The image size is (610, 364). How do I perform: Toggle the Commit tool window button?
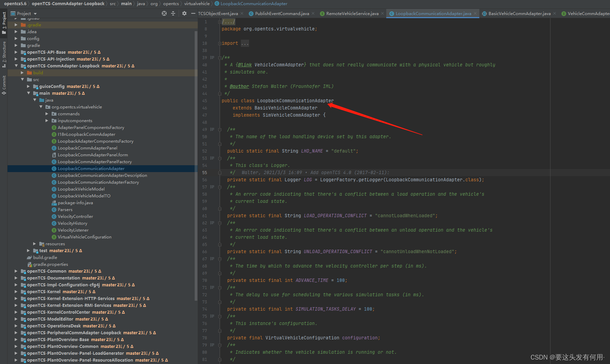(x=4, y=84)
